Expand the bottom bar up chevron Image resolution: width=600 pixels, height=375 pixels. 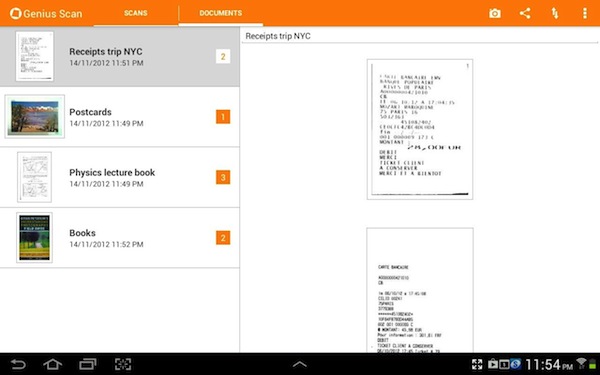click(300, 364)
